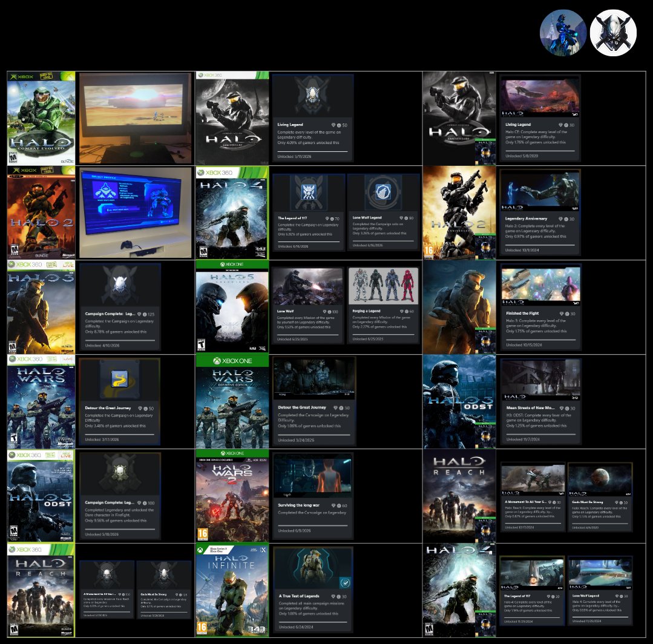
Task: Click the shield emblem on the 90G Lone Wolf Legend card
Action: [383, 192]
